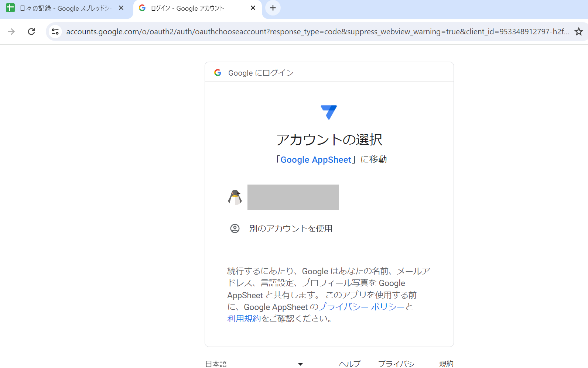
Task: Click 別のアカウントを使用 option
Action: [329, 229]
